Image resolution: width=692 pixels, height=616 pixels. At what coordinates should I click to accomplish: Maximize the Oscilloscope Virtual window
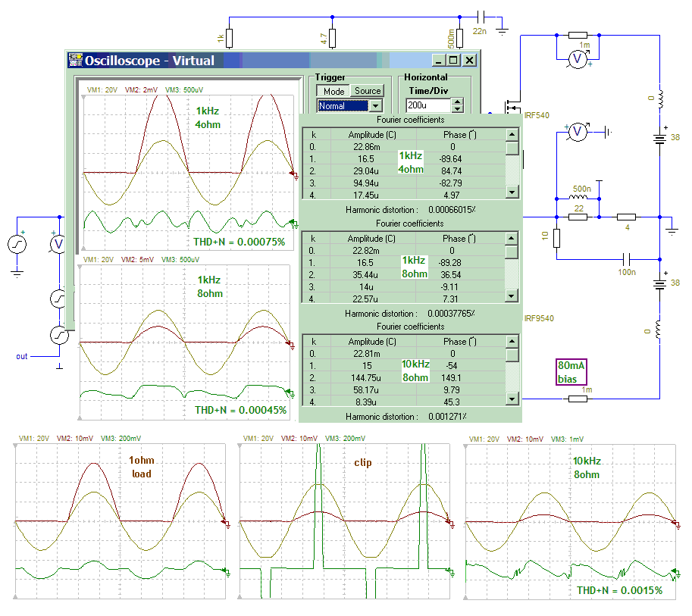pos(453,60)
